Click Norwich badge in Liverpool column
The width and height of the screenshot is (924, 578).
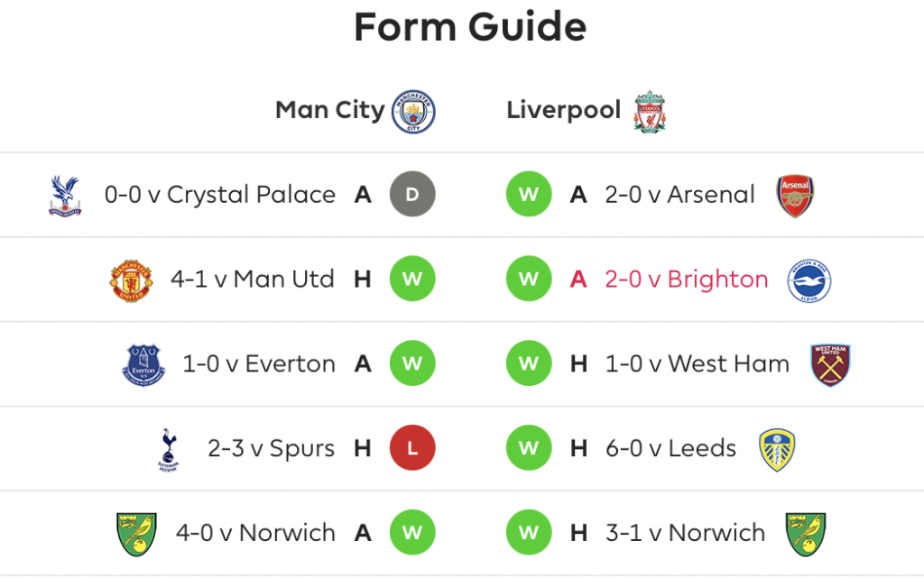[806, 535]
